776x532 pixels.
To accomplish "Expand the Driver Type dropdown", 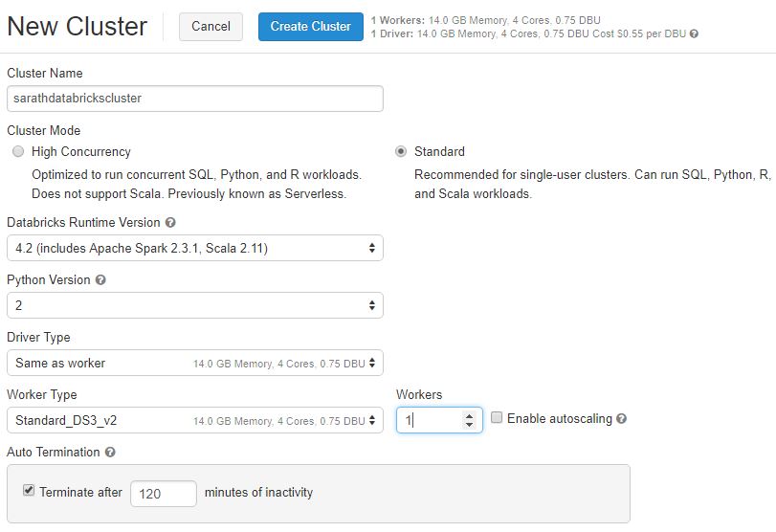I will (x=195, y=364).
